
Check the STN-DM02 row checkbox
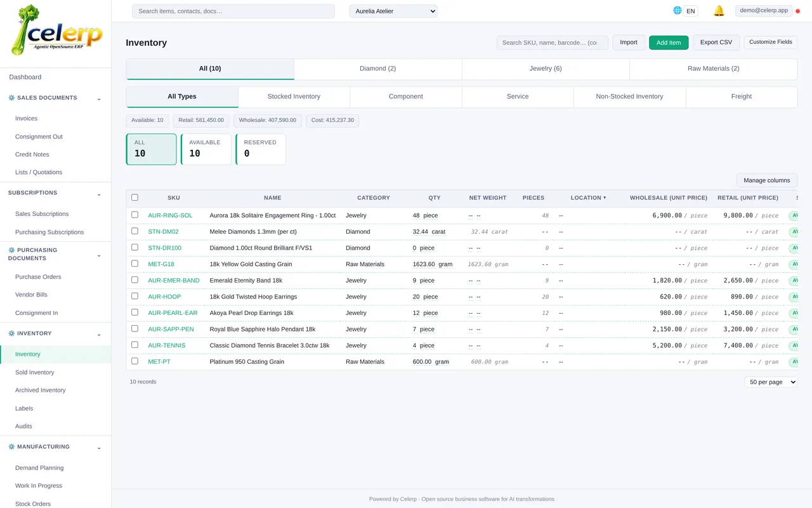click(134, 231)
